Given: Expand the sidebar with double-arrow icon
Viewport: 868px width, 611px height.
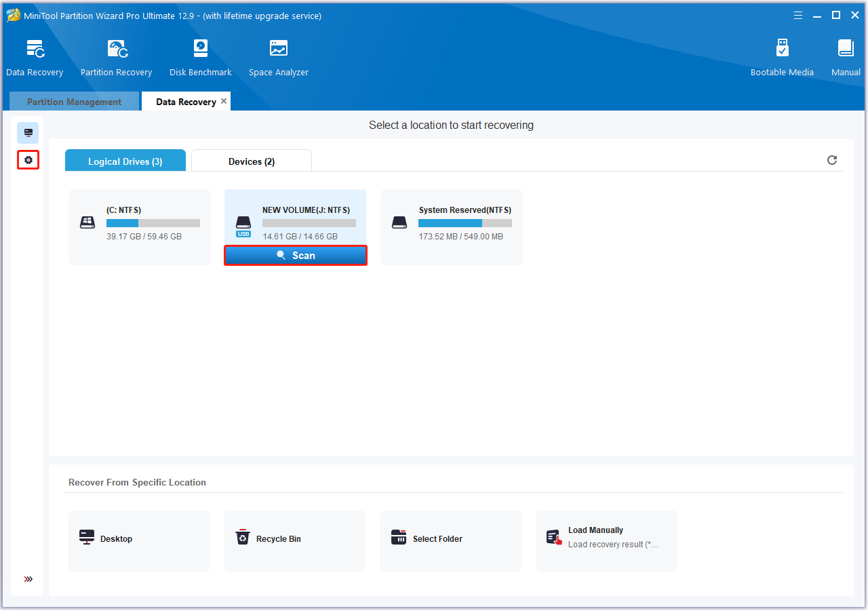Looking at the screenshot, I should (x=28, y=579).
